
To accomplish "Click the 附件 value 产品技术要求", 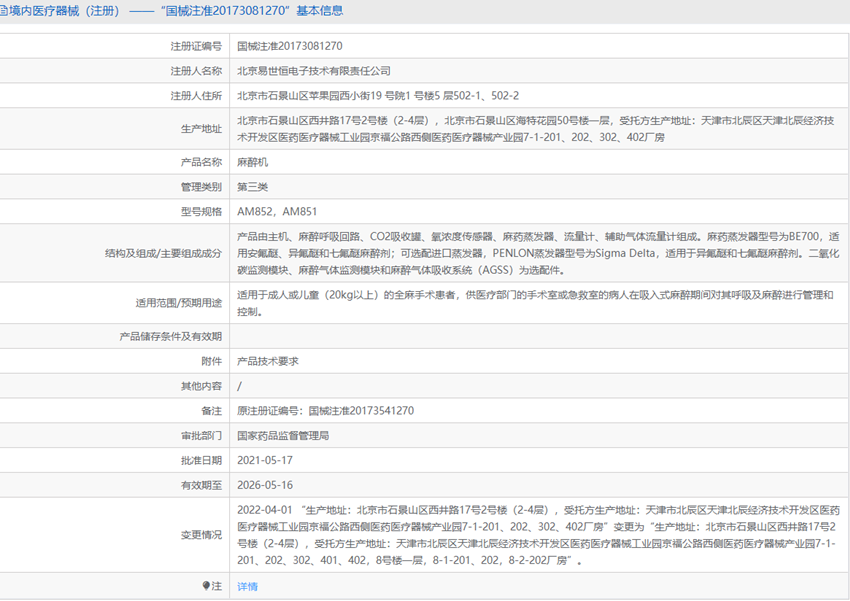I will (x=267, y=361).
